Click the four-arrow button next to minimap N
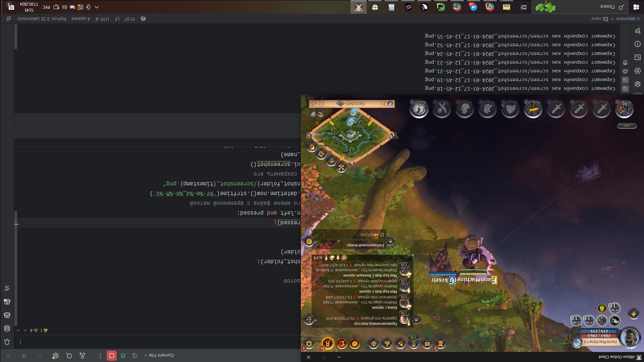This screenshot has width=644, height=362. click(x=341, y=168)
